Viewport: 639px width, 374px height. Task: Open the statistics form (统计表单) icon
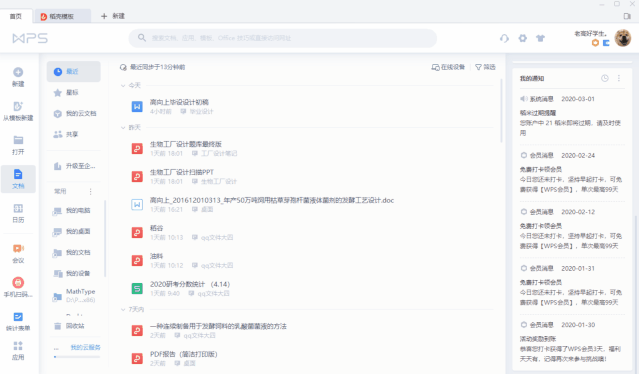[18, 317]
